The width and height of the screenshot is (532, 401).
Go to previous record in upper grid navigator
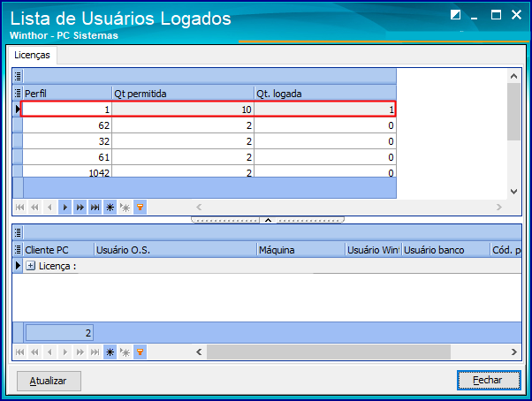coord(49,207)
